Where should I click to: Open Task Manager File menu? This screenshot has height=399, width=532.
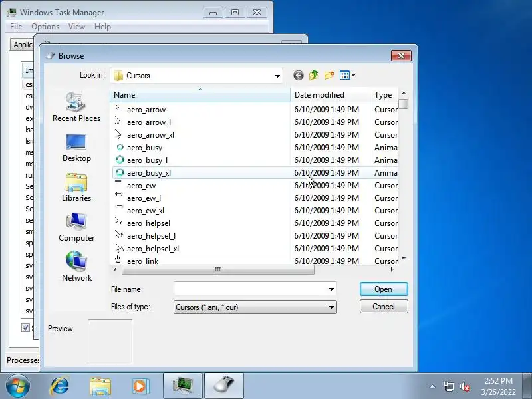[16, 27]
